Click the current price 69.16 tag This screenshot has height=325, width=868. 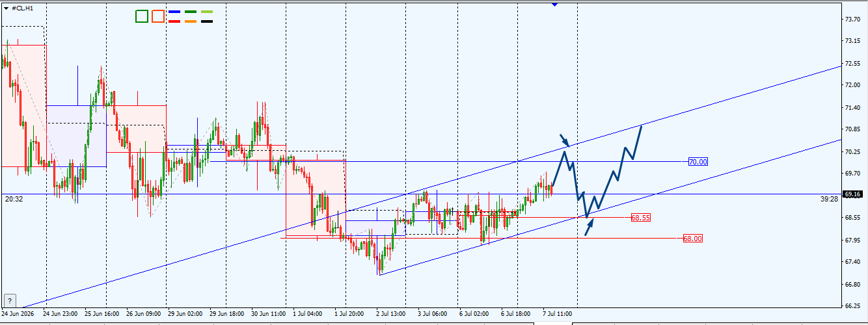[853, 194]
